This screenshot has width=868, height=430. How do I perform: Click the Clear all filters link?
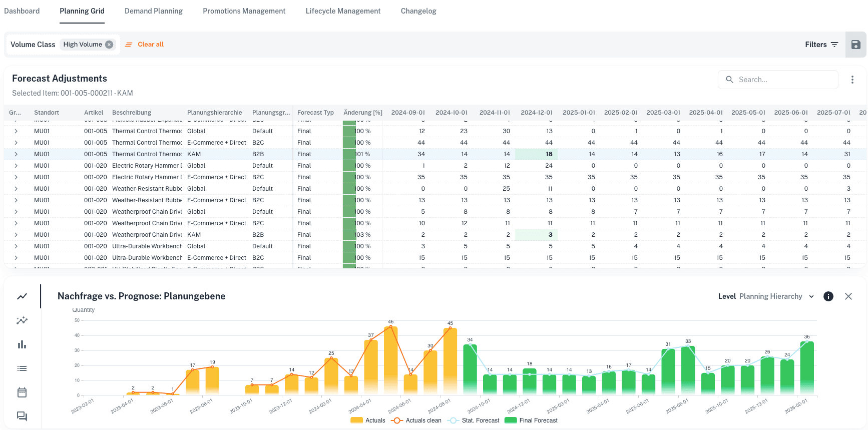click(x=150, y=45)
